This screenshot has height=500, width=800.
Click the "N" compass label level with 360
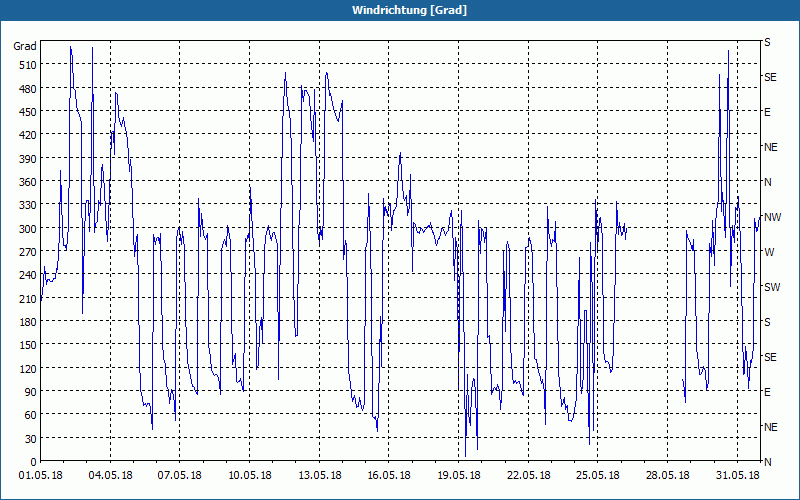click(x=767, y=182)
